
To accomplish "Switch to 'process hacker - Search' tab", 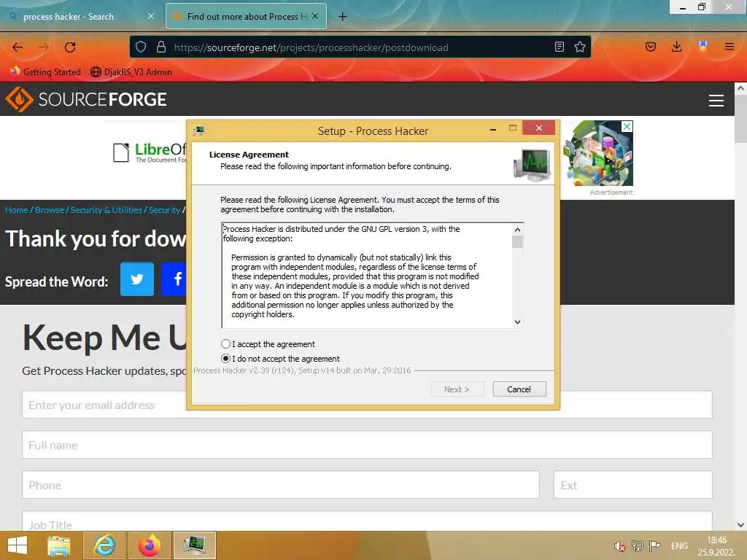I will click(x=82, y=17).
